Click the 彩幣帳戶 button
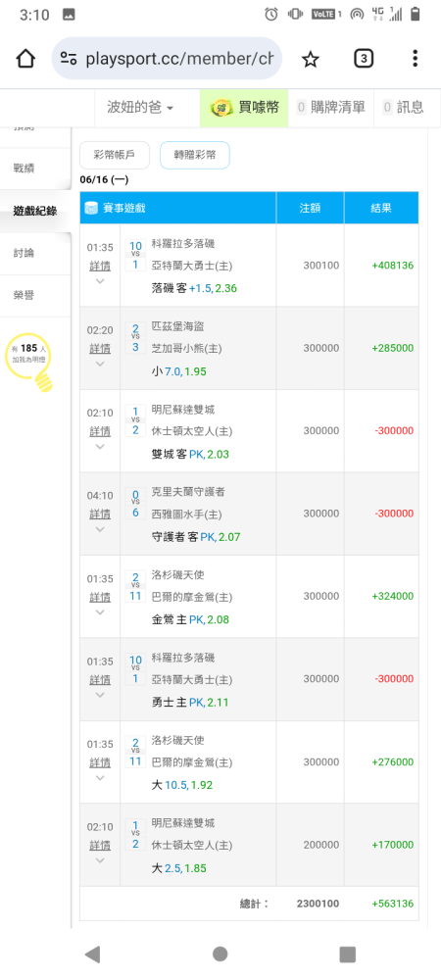This screenshot has height=980, width=441. 115,156
